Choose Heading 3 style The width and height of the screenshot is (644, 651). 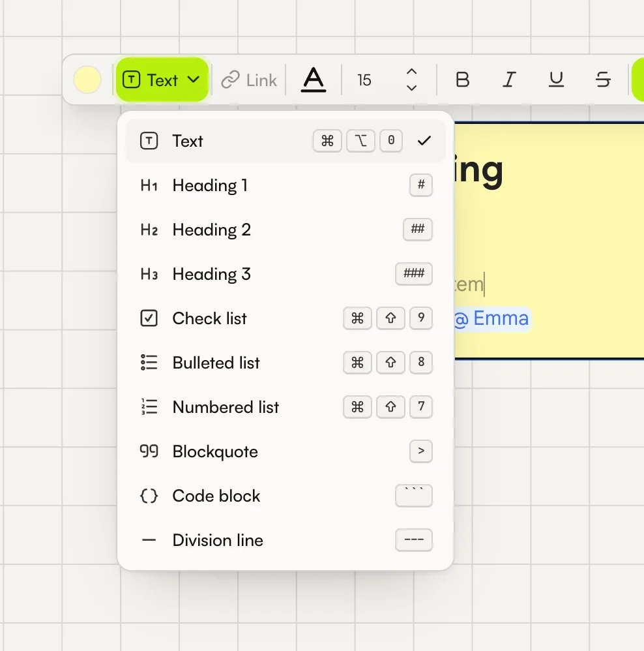coord(285,274)
